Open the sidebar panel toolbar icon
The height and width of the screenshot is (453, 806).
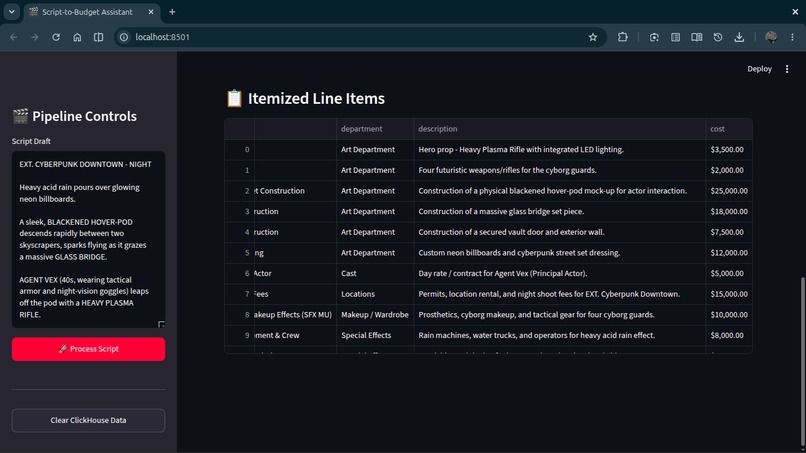(675, 37)
